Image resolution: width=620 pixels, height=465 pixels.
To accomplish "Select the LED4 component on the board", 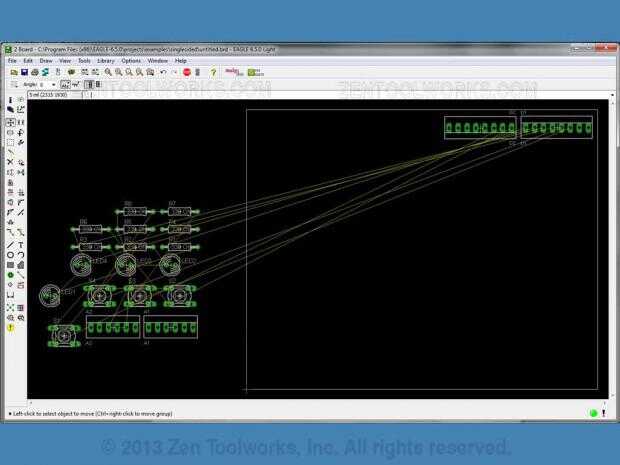I will (x=81, y=265).
